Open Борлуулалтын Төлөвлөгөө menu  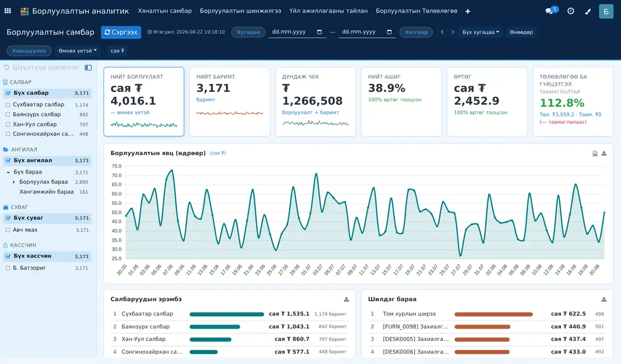pyautogui.click(x=416, y=11)
